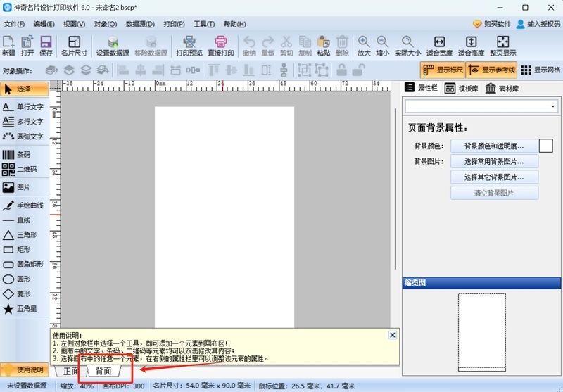
Task: Toggle 显示标尺 ruler display
Action: click(443, 70)
